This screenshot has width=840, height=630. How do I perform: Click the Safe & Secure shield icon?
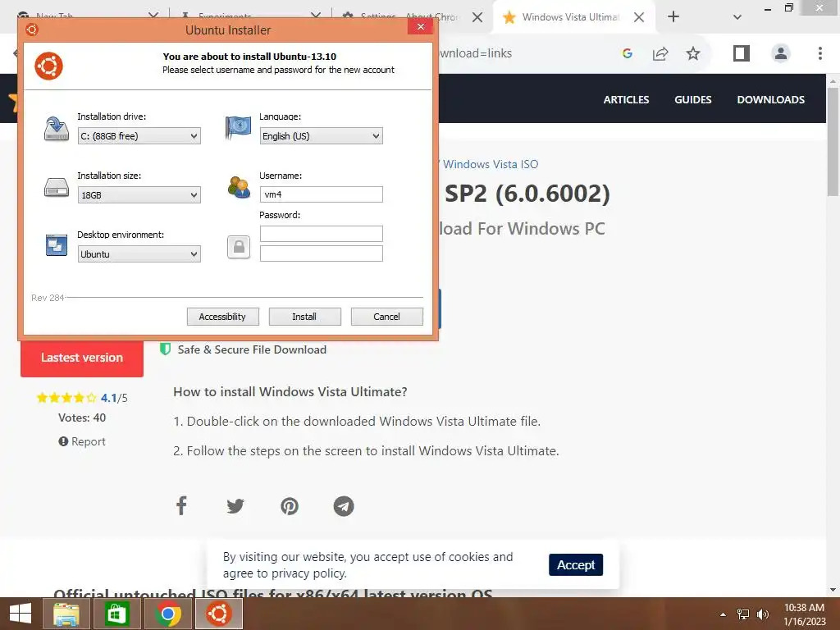[x=165, y=349]
